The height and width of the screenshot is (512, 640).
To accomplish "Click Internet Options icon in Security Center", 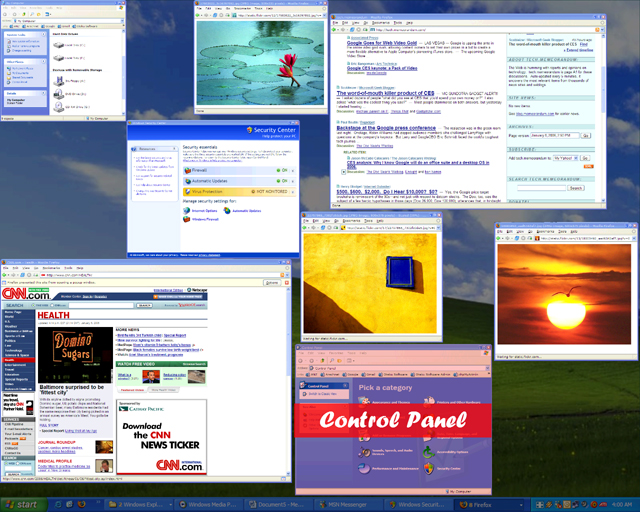I will [187, 210].
